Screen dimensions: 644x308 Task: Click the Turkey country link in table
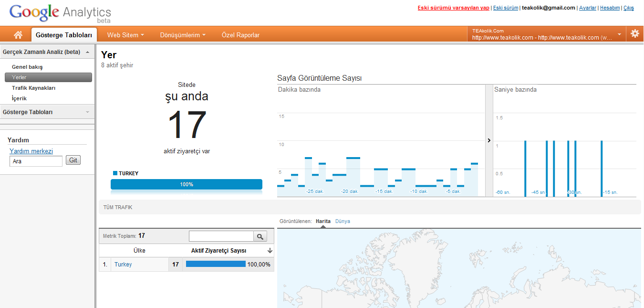pos(123,265)
